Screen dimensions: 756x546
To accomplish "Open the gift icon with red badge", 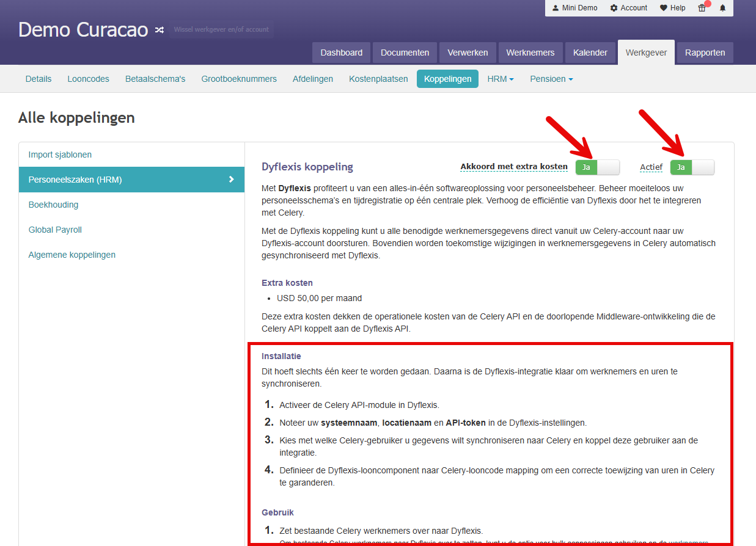I will pos(702,8).
